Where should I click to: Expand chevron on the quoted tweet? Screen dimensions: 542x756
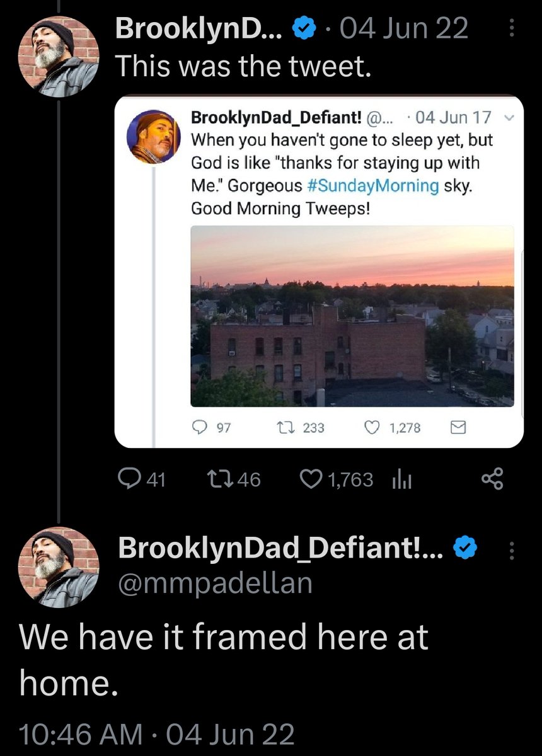pyautogui.click(x=510, y=118)
